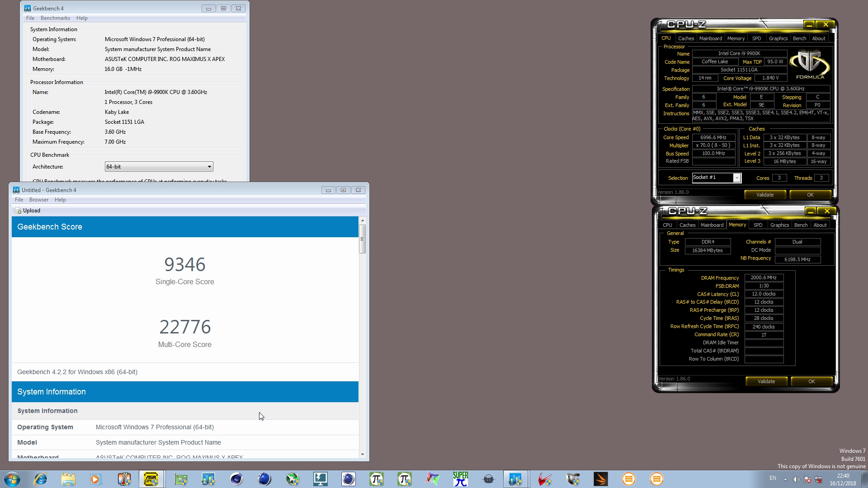Viewport: 868px width, 488px height.
Task: Click the scrollbar thumb in Geekbench results
Action: point(362,239)
